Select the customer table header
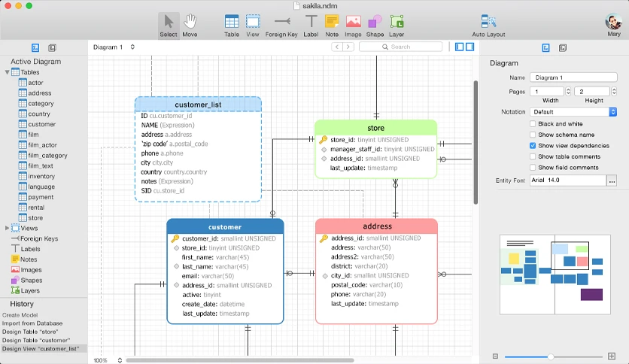 pos(225,226)
